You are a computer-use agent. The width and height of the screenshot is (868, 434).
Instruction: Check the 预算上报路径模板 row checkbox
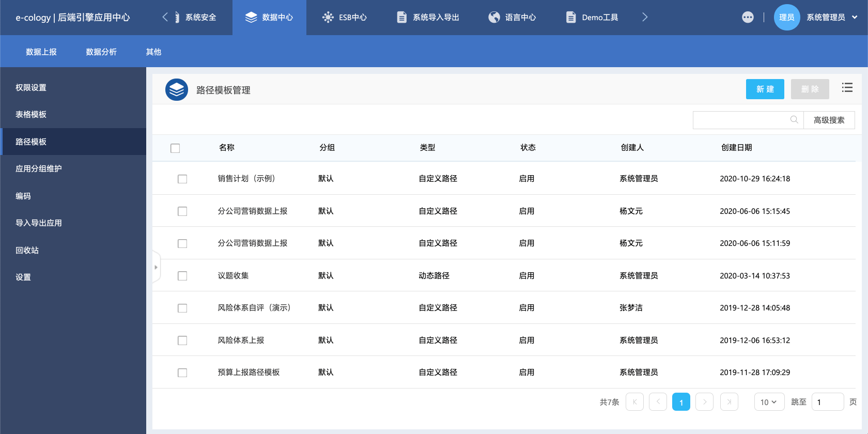182,373
